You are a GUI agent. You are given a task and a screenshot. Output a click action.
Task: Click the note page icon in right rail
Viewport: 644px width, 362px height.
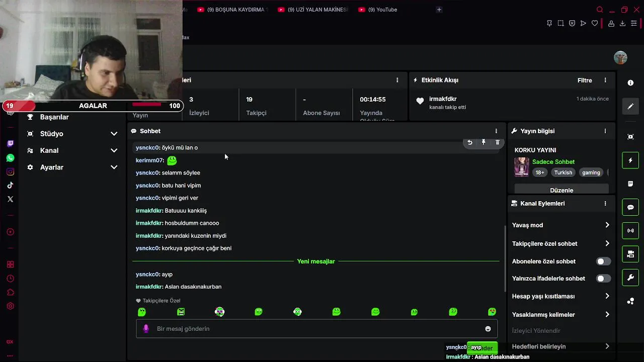tap(630, 184)
